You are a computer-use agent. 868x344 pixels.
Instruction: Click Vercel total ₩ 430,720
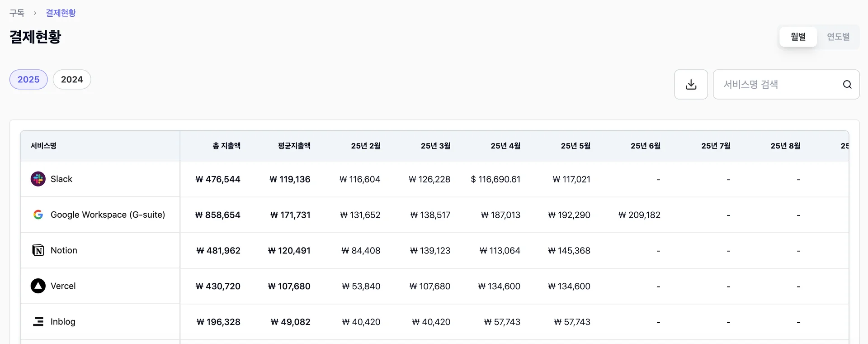click(218, 287)
